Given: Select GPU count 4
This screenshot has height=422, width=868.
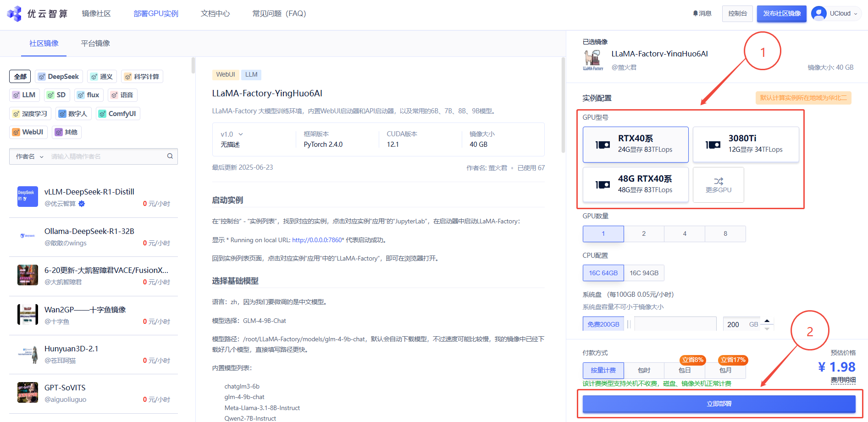Looking at the screenshot, I should 685,234.
